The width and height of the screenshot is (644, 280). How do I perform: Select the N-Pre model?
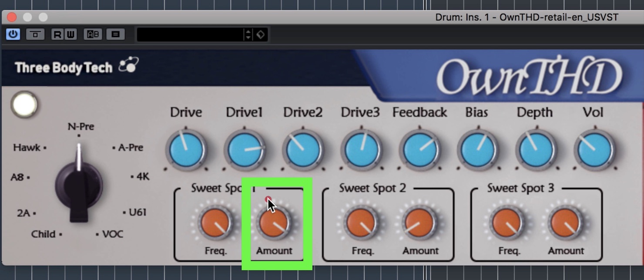(x=81, y=127)
